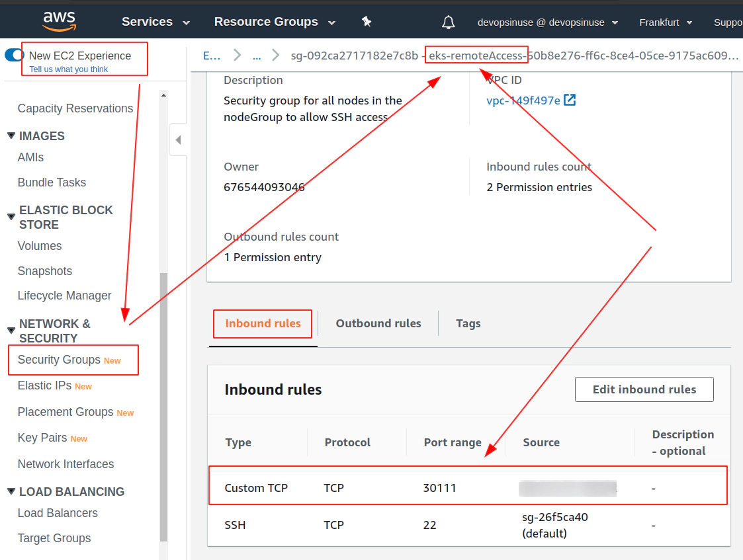Click the Custom TCP rule type cell
Screen dimensions: 743x560
click(x=256, y=488)
